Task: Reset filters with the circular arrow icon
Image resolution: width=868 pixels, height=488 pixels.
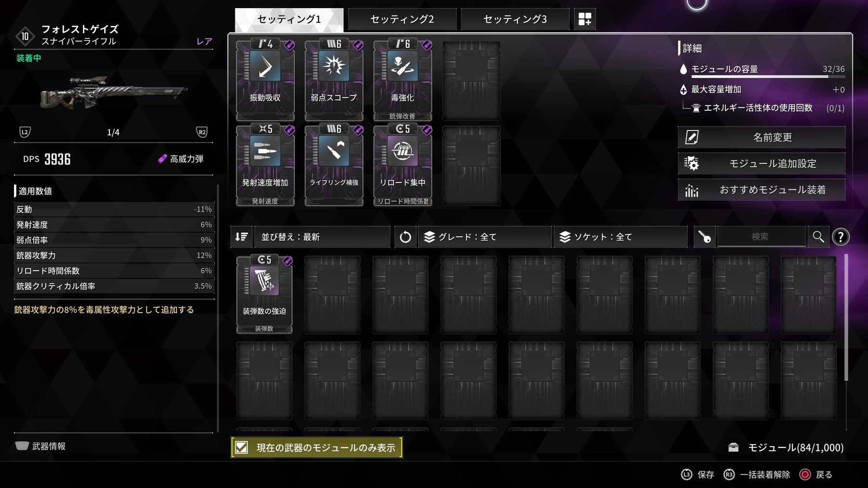Action: pyautogui.click(x=406, y=237)
